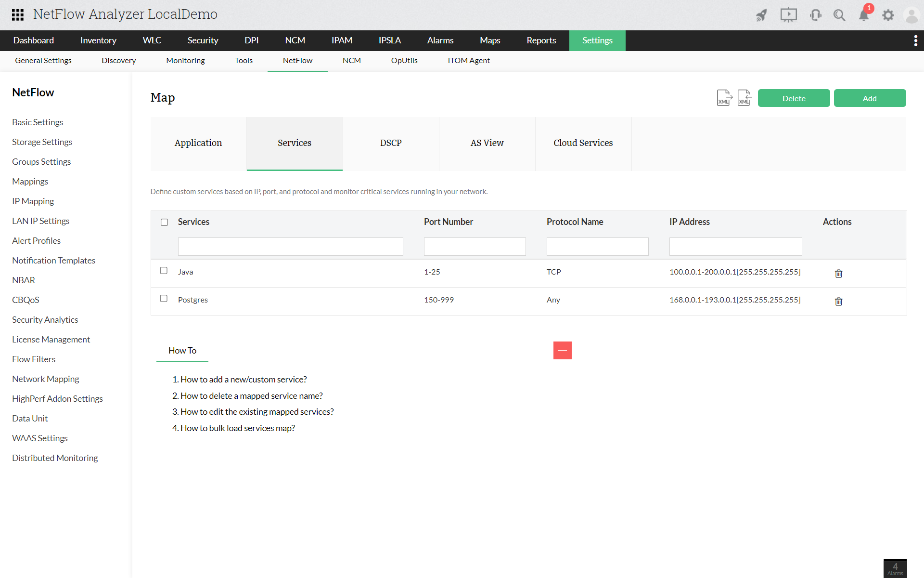Screen dimensions: 924x578
Task: Check the Java service checkbox
Action: coord(164,271)
